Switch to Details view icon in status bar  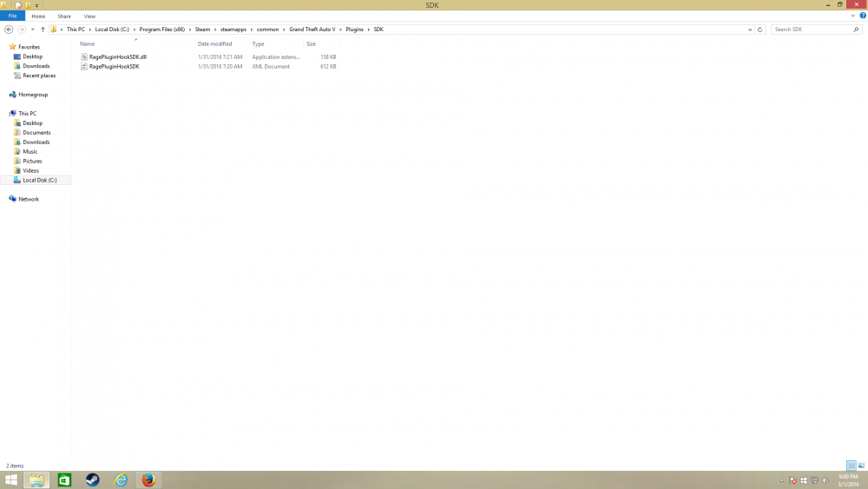(852, 466)
